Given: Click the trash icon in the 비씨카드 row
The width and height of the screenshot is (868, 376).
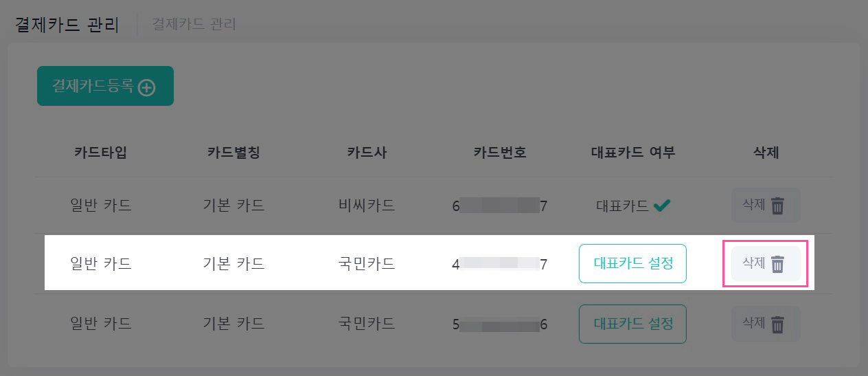Looking at the screenshot, I should tap(777, 206).
